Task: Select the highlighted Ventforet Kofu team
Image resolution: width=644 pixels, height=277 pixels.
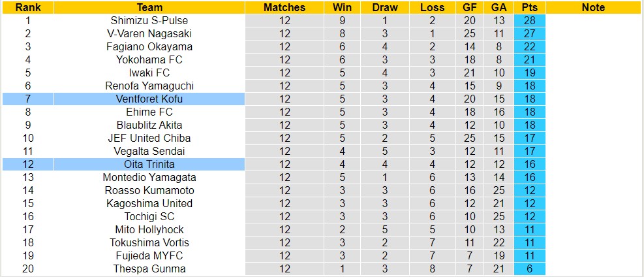Action: point(149,99)
